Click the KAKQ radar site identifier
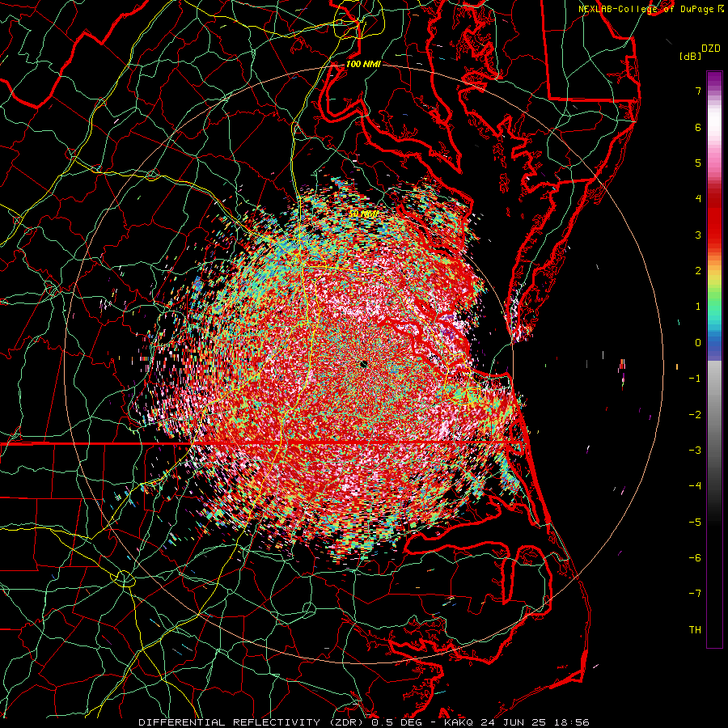This screenshot has width=728, height=728. [459, 722]
